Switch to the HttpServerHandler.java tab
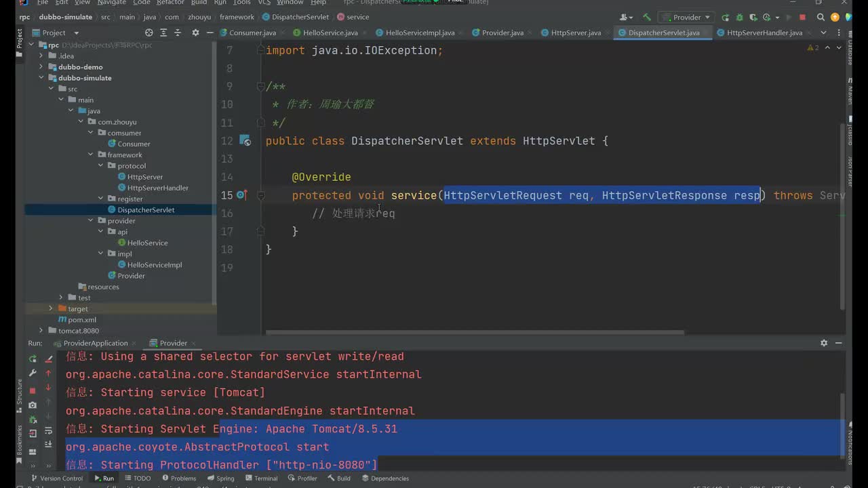The width and height of the screenshot is (868, 488). click(764, 33)
